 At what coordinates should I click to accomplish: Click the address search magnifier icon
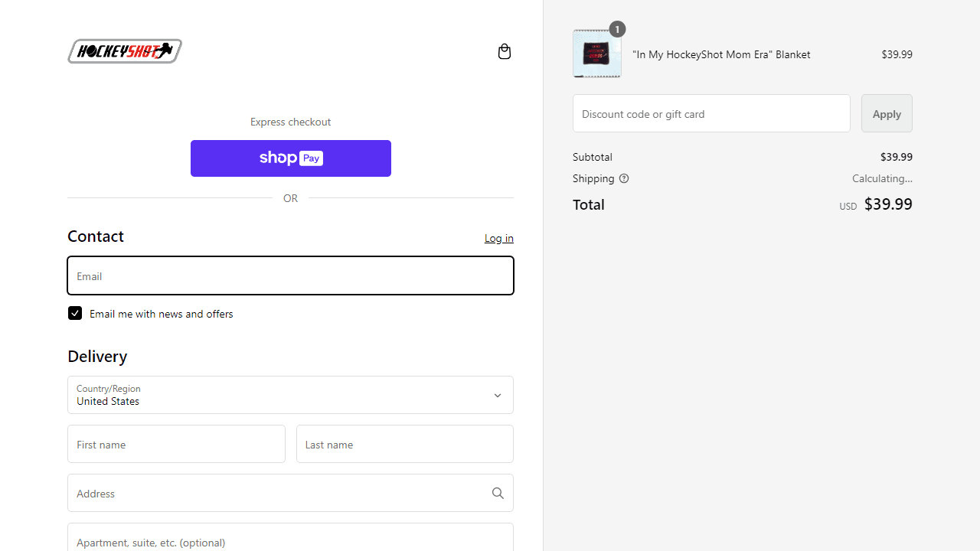coord(498,494)
